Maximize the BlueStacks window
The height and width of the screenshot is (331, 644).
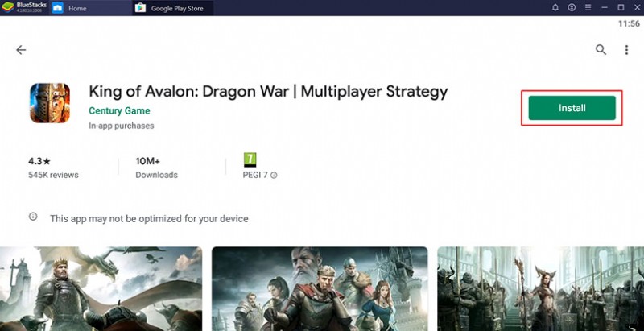[x=620, y=8]
